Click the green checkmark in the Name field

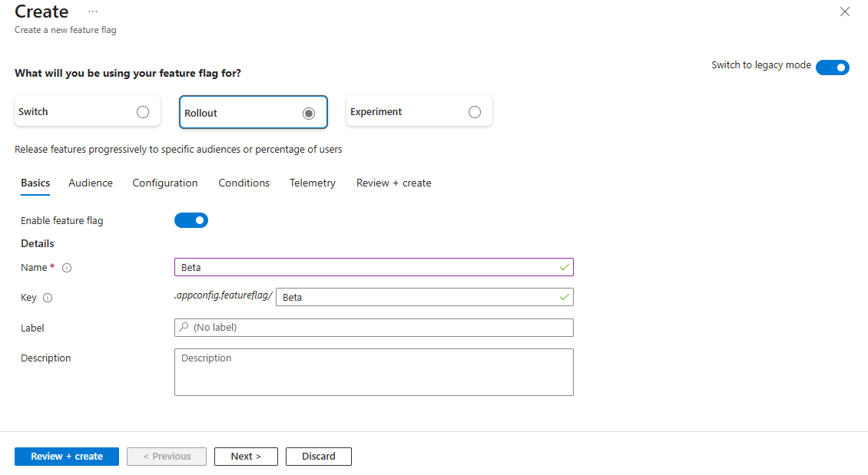pyautogui.click(x=565, y=267)
